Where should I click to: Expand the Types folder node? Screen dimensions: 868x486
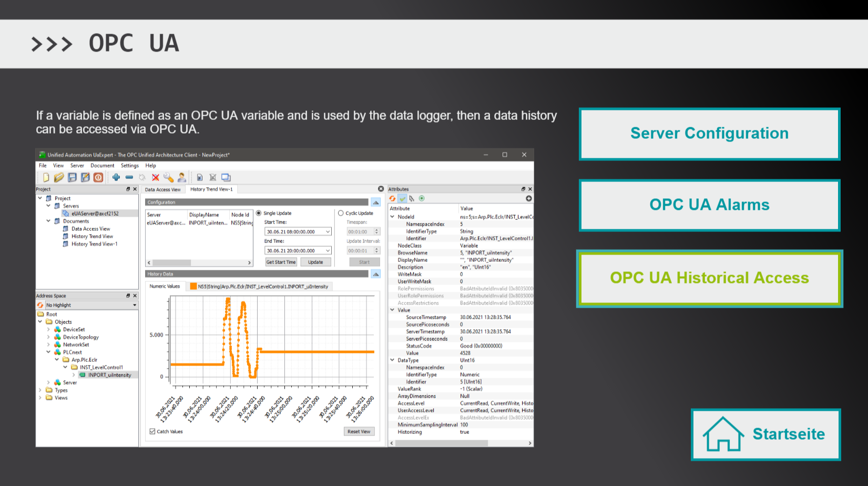point(40,390)
